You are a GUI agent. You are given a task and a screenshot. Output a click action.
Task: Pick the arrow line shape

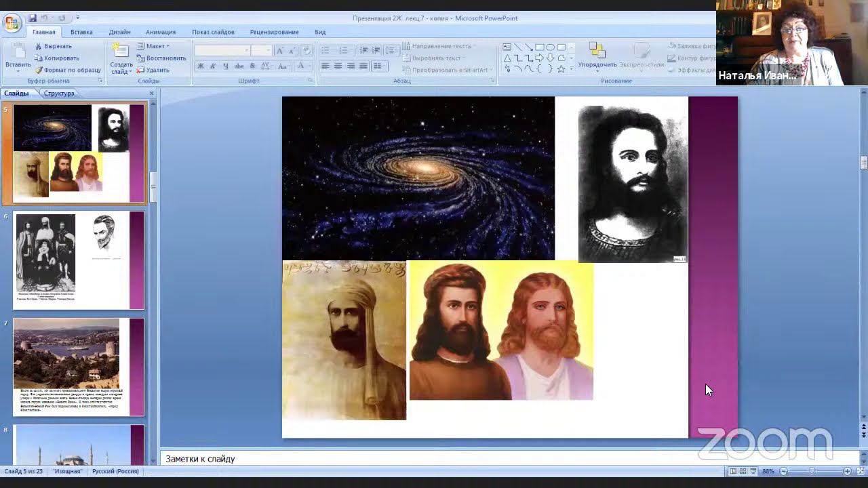click(529, 47)
